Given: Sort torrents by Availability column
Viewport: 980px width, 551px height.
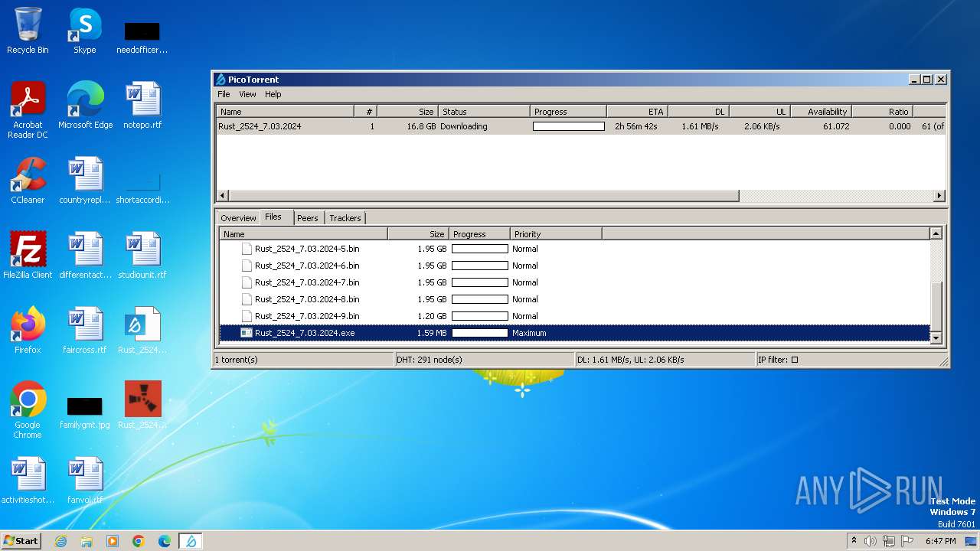Looking at the screenshot, I should tap(821, 112).
